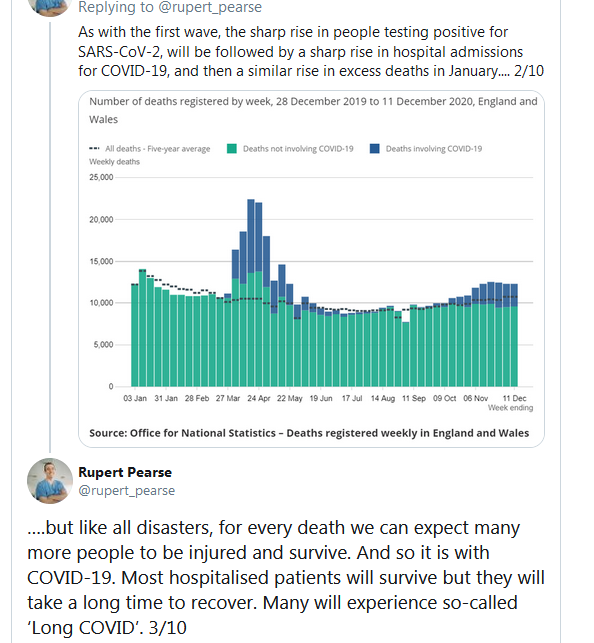
Task: Click the tallest bar near 24 Apr
Action: click(251, 293)
